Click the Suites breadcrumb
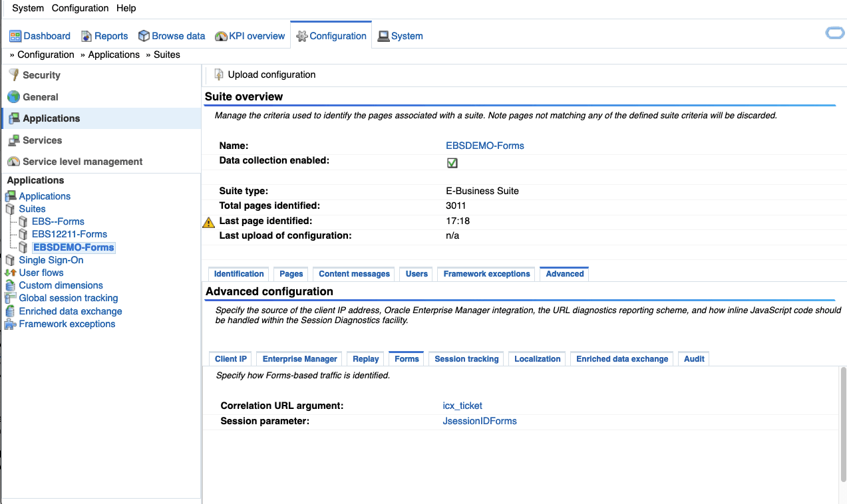 (167, 55)
